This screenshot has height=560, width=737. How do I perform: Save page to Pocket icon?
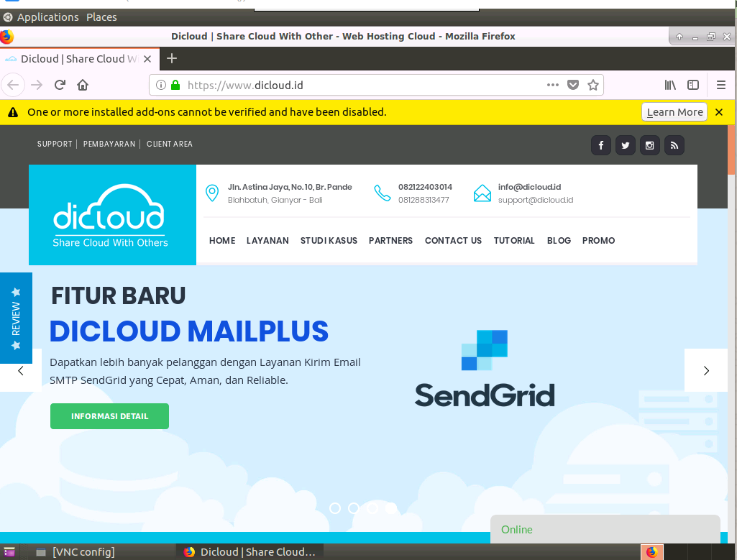tap(573, 85)
